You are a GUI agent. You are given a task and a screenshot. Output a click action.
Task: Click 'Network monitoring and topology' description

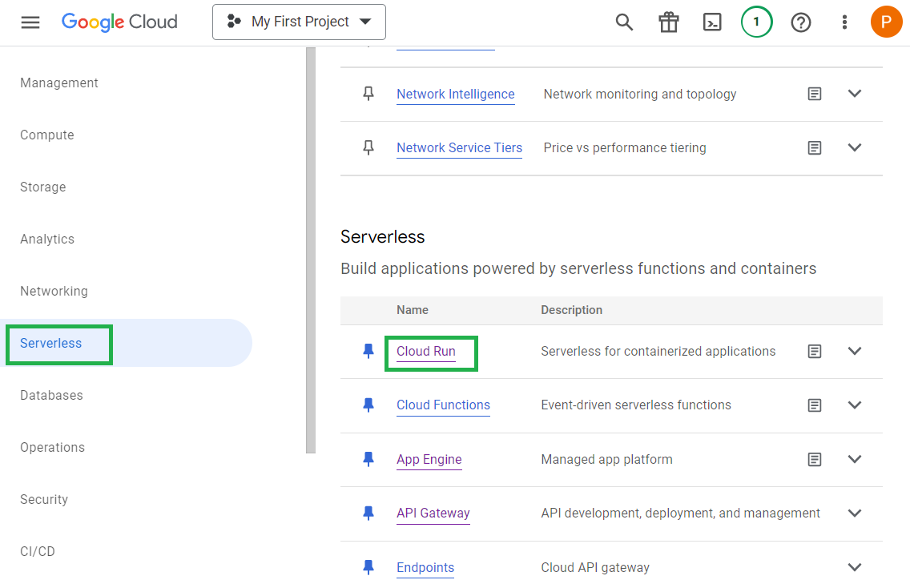(640, 94)
